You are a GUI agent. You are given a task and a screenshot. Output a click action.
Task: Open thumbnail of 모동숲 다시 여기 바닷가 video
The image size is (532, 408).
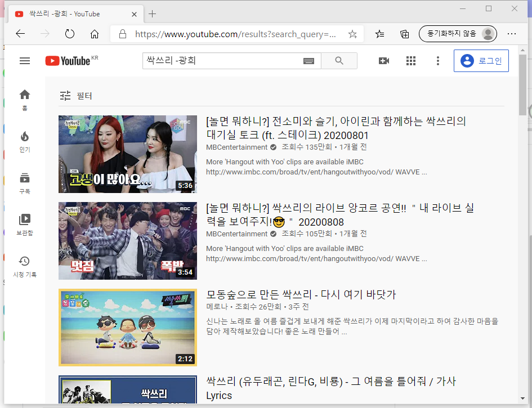pos(128,328)
